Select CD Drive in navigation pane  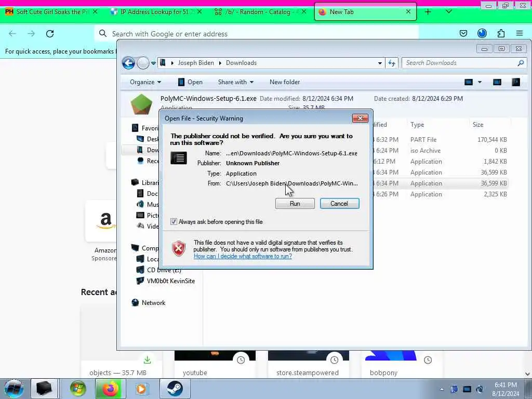(164, 270)
